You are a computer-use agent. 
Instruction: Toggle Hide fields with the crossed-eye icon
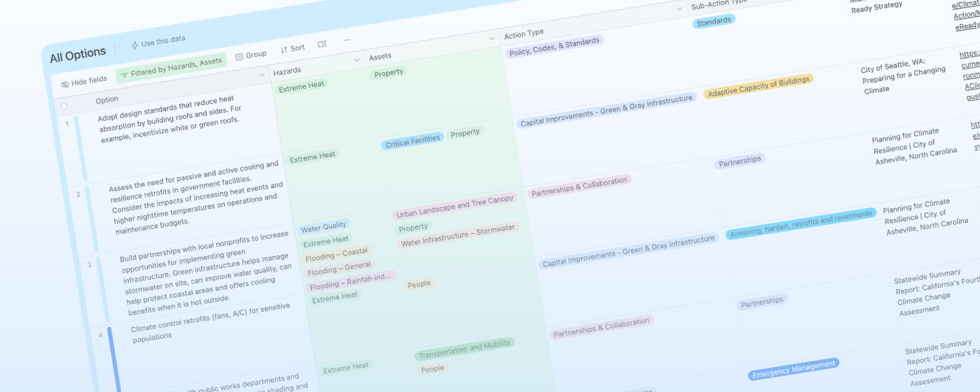pos(84,82)
